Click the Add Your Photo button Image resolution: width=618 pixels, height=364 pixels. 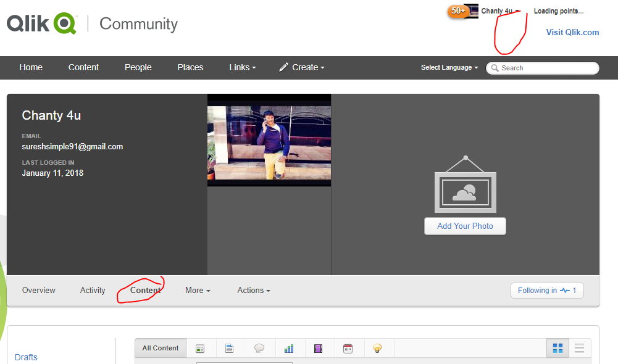pyautogui.click(x=465, y=226)
